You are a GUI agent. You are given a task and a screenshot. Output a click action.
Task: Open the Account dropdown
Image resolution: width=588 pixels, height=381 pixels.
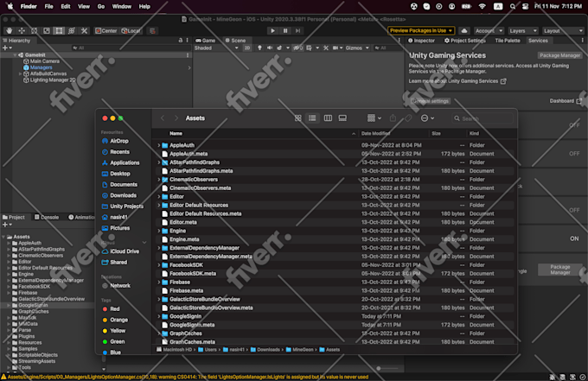coord(489,31)
